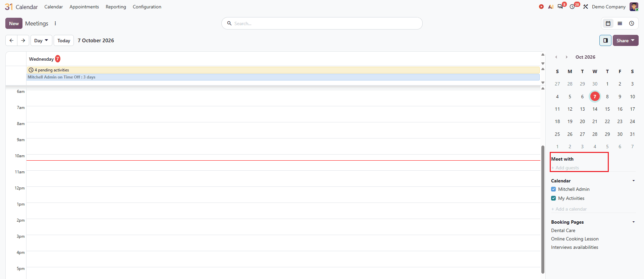Show next month in mini calendar
The height and width of the screenshot is (279, 644).
567,57
